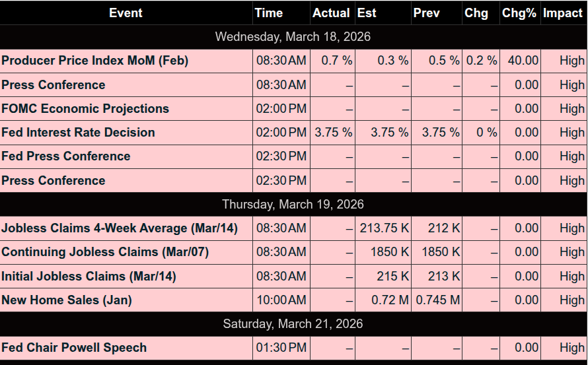This screenshot has height=365, width=588.
Task: Click the 40.00 Chg% value for PPI
Action: (x=523, y=61)
